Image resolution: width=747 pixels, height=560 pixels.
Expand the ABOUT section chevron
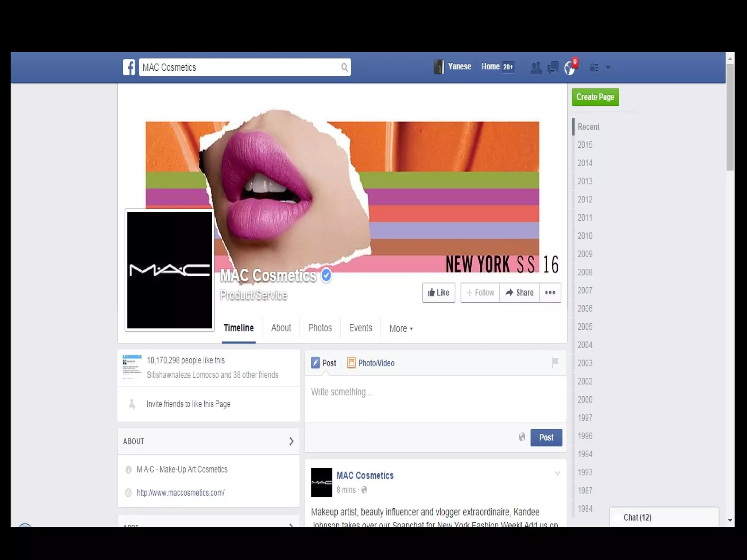point(291,441)
